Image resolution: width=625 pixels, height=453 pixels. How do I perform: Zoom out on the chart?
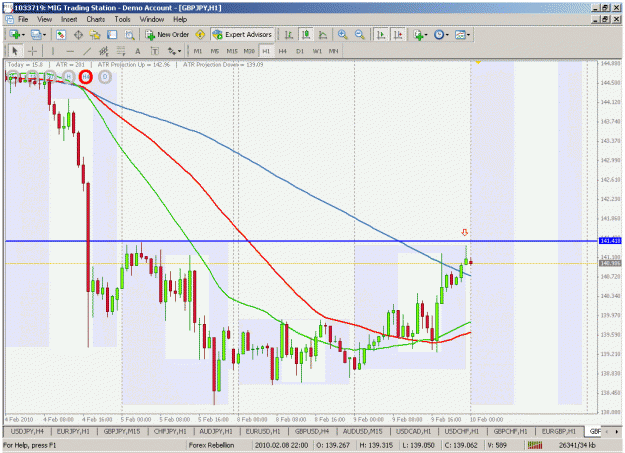click(360, 35)
